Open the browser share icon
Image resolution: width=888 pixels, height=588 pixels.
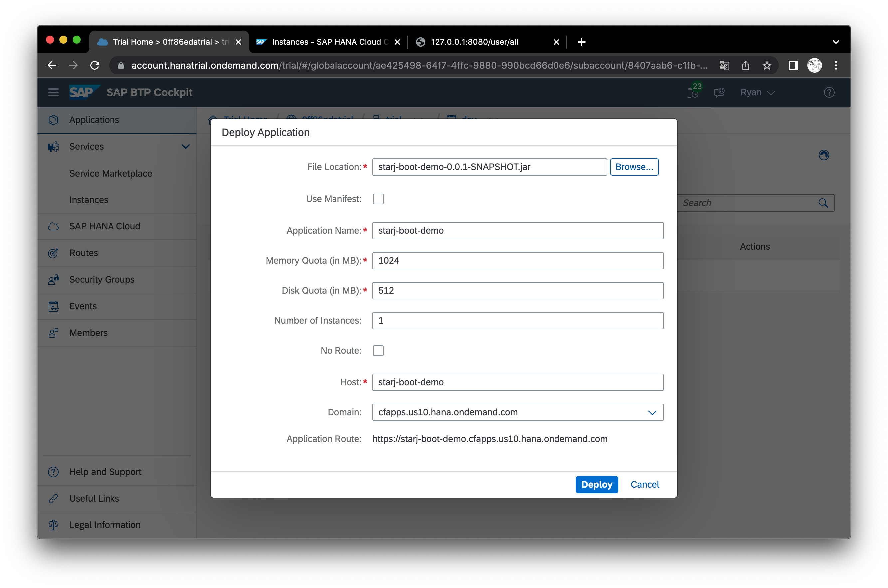click(745, 65)
